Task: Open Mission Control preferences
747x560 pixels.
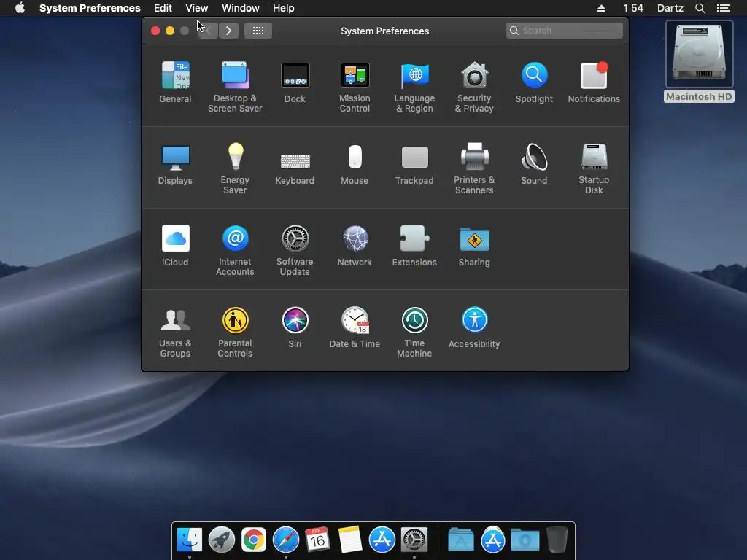Action: click(x=355, y=87)
